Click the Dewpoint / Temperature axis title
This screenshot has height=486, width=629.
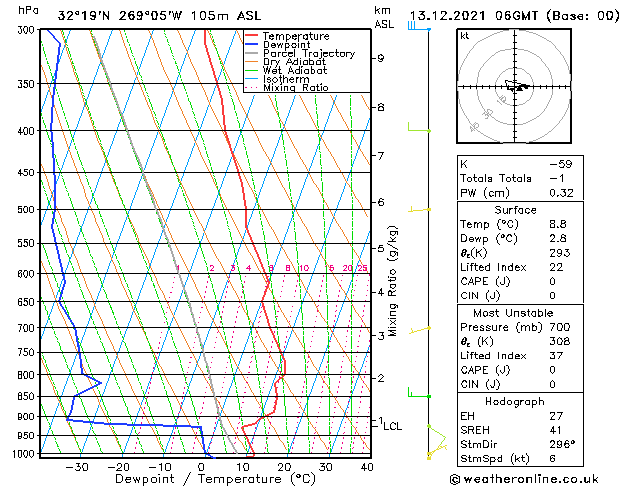215,479
